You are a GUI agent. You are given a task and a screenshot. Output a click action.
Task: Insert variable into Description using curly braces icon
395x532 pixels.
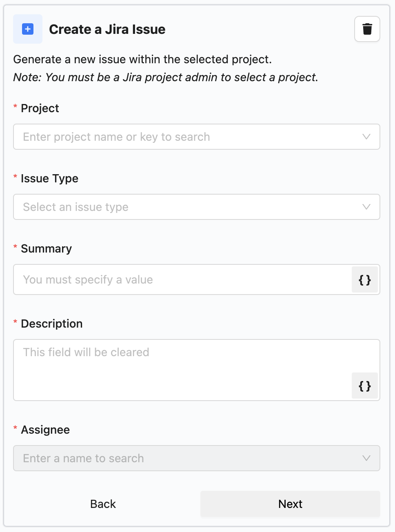click(365, 386)
